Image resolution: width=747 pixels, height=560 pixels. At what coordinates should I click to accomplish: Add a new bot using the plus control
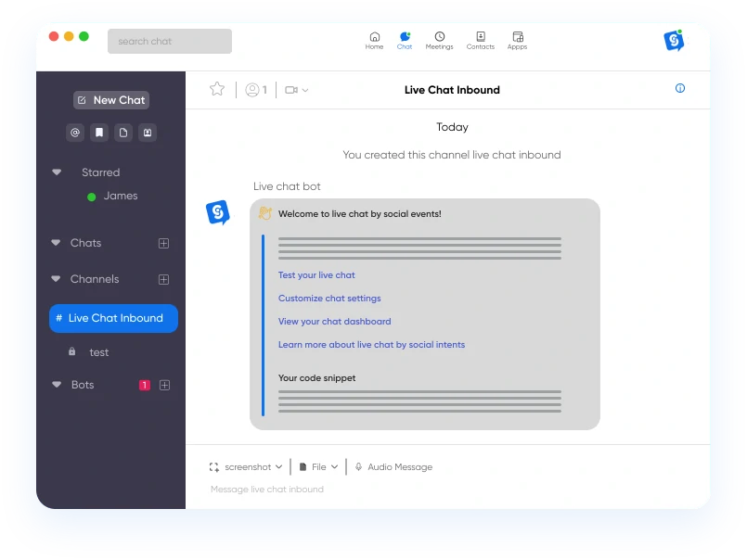163,385
